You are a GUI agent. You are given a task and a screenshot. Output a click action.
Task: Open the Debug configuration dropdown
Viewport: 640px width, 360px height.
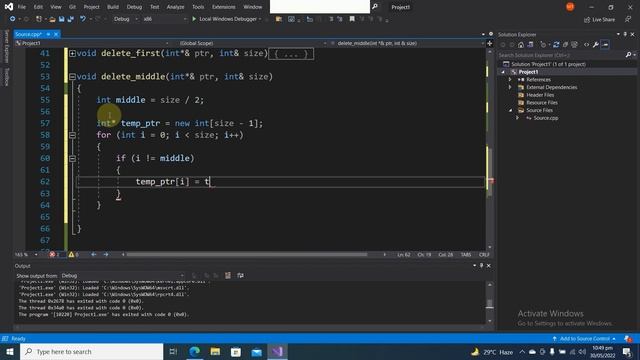tap(126, 19)
